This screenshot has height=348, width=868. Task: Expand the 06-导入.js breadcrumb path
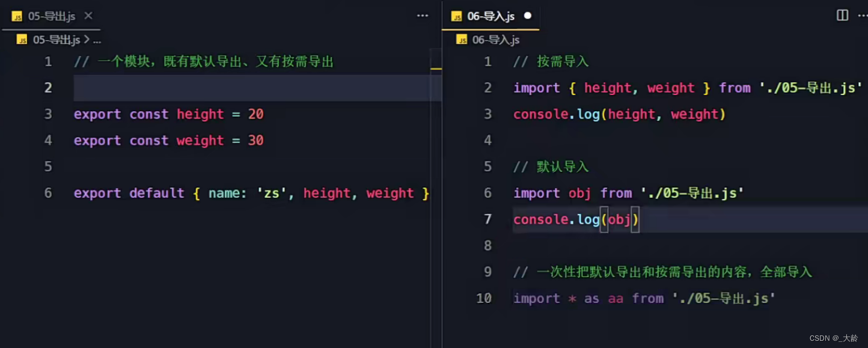click(x=495, y=39)
